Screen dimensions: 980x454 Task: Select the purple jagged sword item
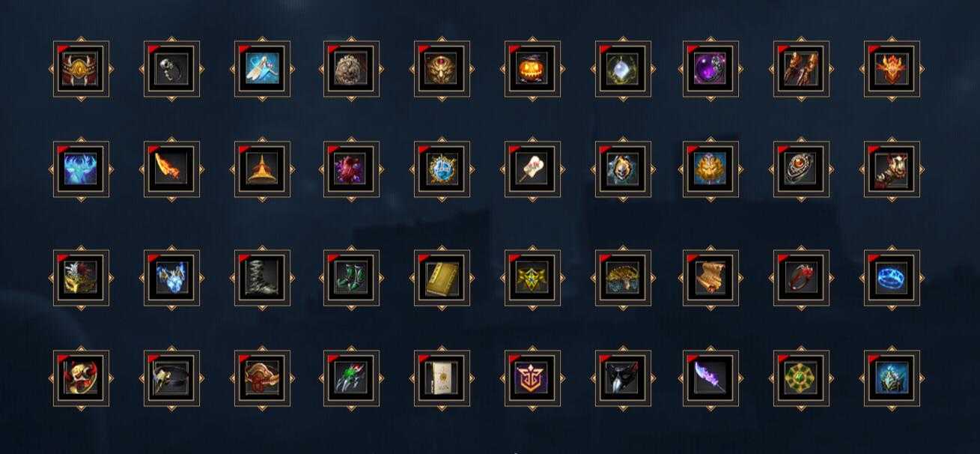tap(710, 378)
